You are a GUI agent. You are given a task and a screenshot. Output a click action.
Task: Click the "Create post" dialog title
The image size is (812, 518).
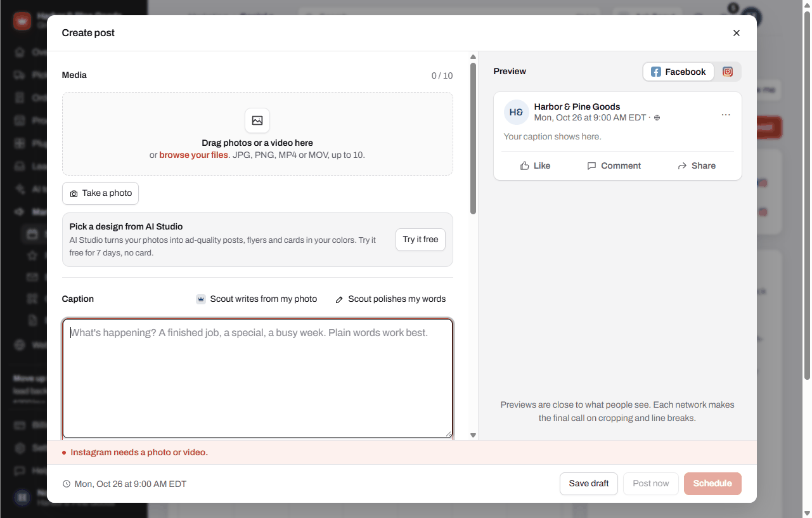pyautogui.click(x=88, y=33)
